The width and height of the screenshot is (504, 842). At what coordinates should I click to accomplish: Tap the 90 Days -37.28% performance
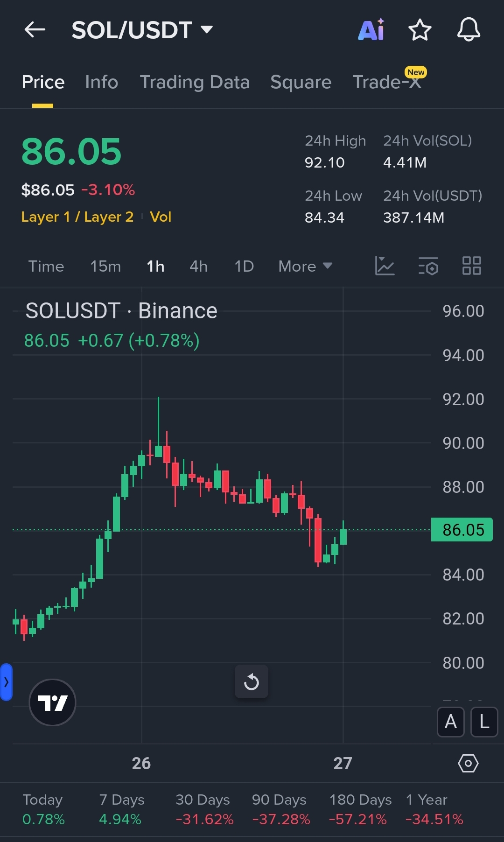(280, 809)
